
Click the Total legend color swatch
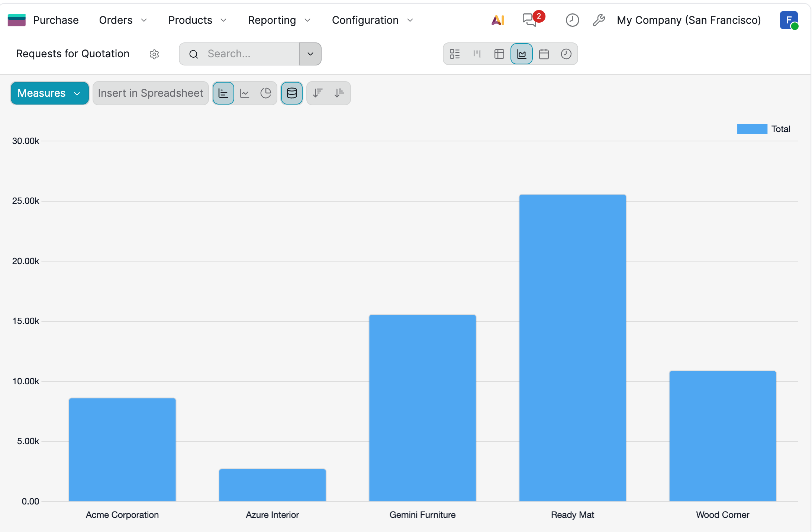(x=752, y=129)
